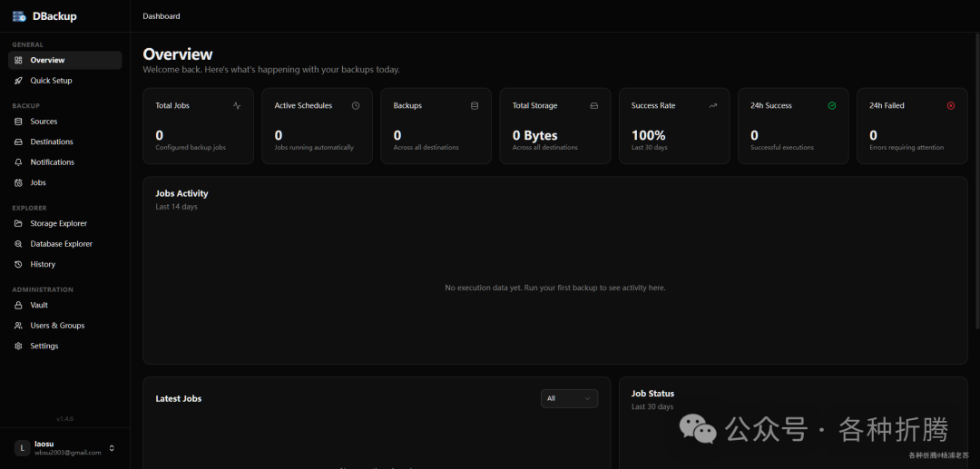
Task: Open the Vault administration page
Action: tap(65, 306)
